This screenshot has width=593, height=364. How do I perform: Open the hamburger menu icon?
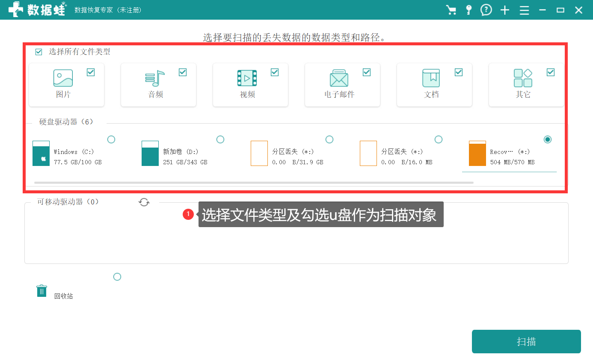tap(525, 10)
